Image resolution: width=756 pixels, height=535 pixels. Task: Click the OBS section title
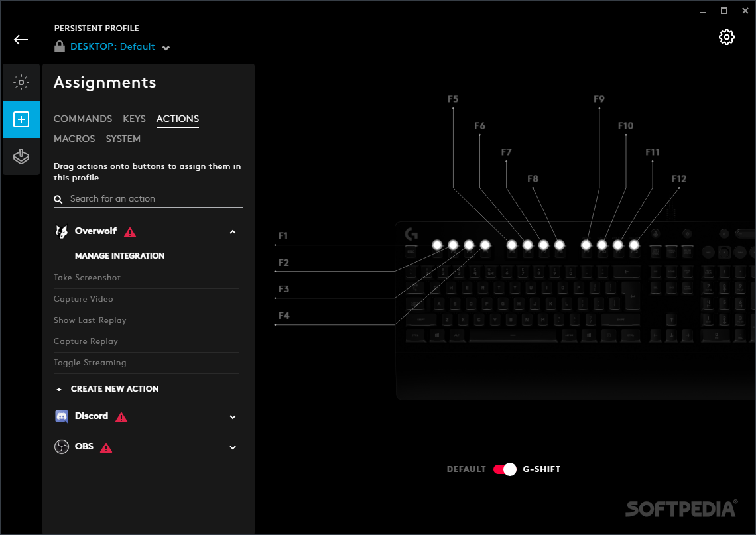coord(84,446)
